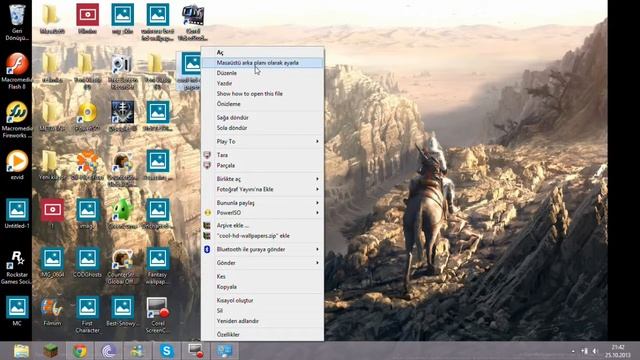Image resolution: width=640 pixels, height=360 pixels.
Task: Switch to the screen recorder taskbar icon
Action: (196, 351)
